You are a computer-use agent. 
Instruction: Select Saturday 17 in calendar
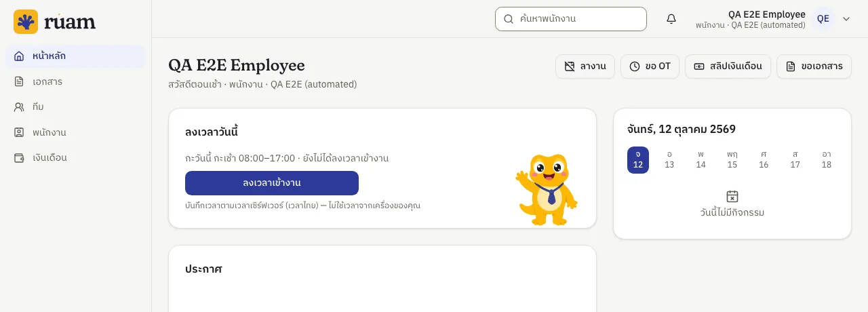coord(795,160)
